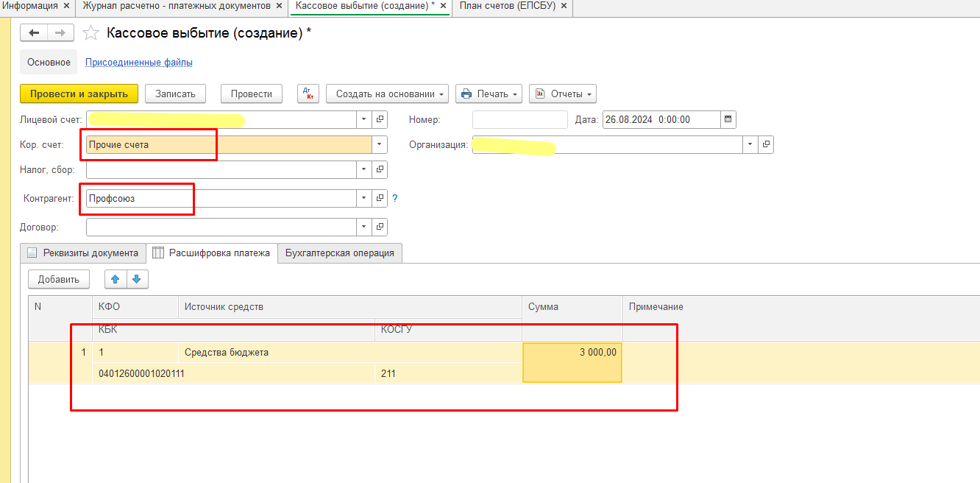The width and height of the screenshot is (980, 483).
Task: Go back with the left arrow button
Action: click(x=34, y=33)
